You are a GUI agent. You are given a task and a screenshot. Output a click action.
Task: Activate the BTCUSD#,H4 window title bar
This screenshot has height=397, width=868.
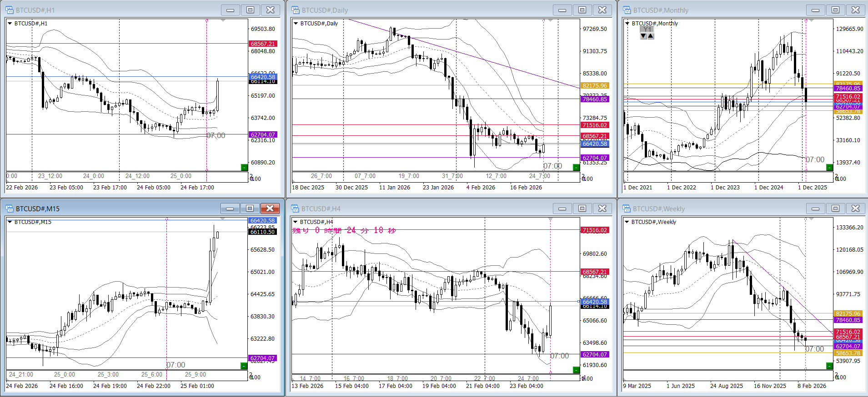coord(409,208)
